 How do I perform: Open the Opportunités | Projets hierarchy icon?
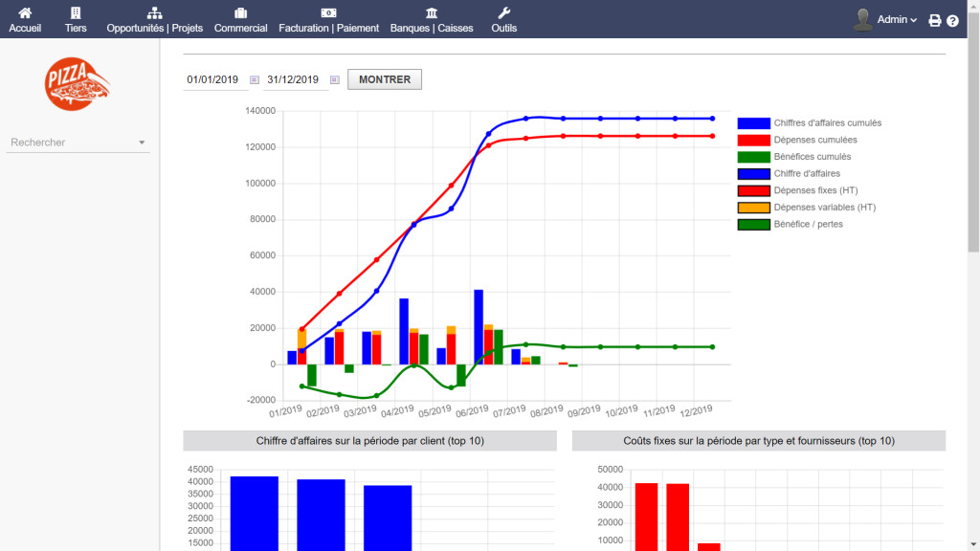[x=154, y=12]
